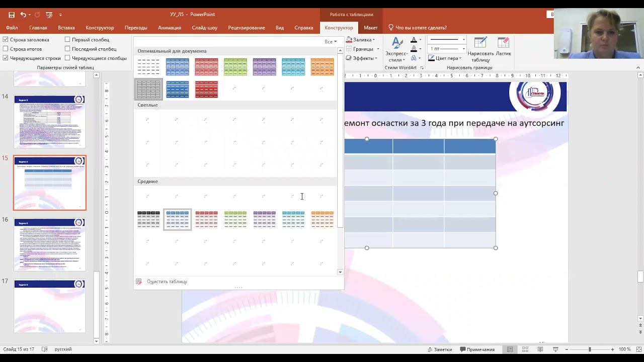Toggle the Строка заголовка checkbox
The width and height of the screenshot is (644, 362).
6,40
